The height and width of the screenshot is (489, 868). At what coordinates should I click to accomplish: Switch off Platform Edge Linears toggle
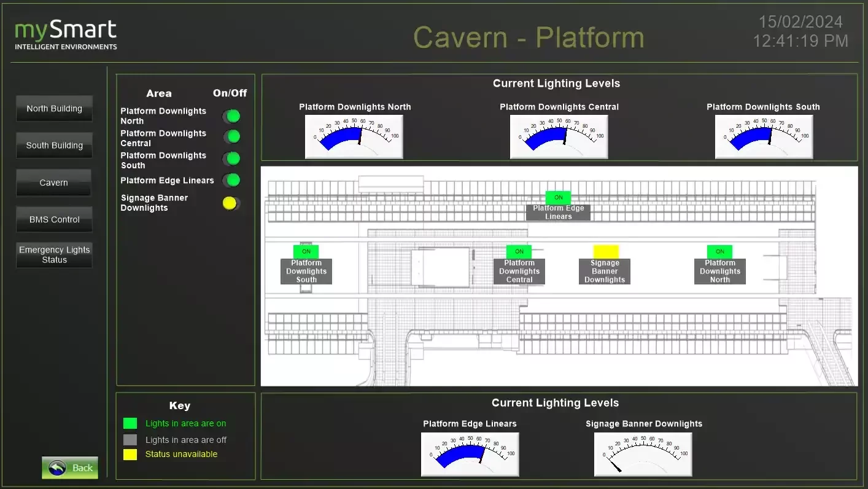[x=231, y=181]
